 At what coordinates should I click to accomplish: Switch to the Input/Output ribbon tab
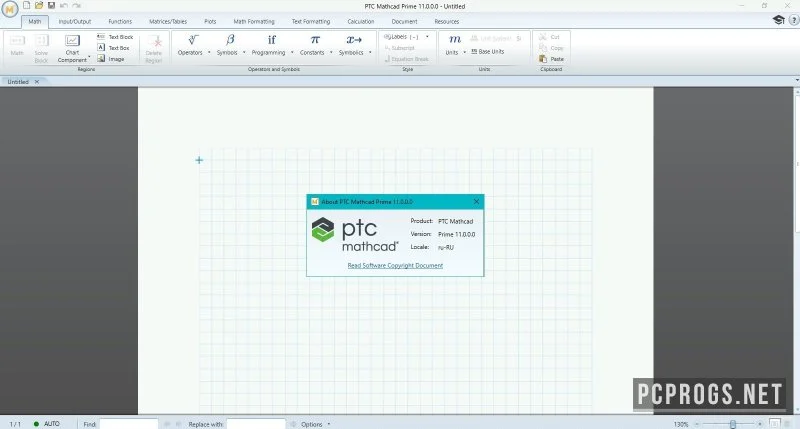coord(74,21)
